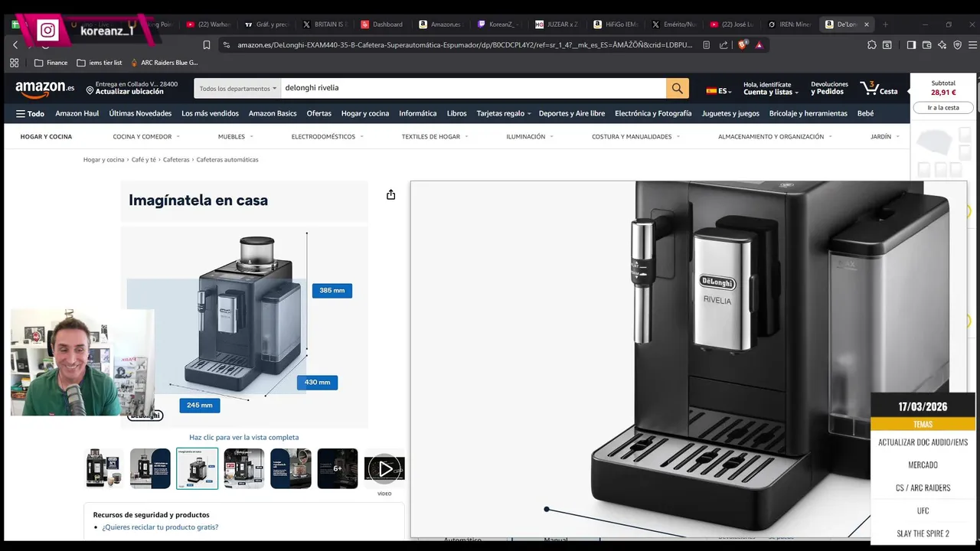Open Brave Rewards triangle icon

pyautogui.click(x=759, y=45)
